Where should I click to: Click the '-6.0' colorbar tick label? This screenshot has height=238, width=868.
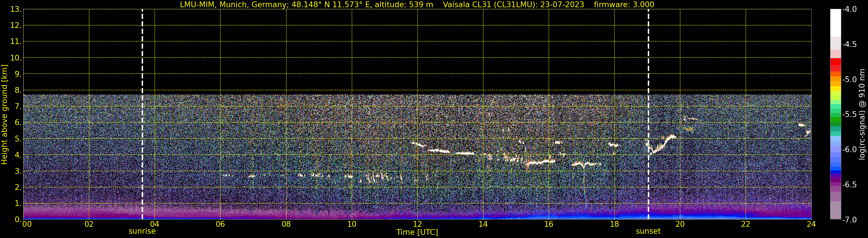coord(850,150)
